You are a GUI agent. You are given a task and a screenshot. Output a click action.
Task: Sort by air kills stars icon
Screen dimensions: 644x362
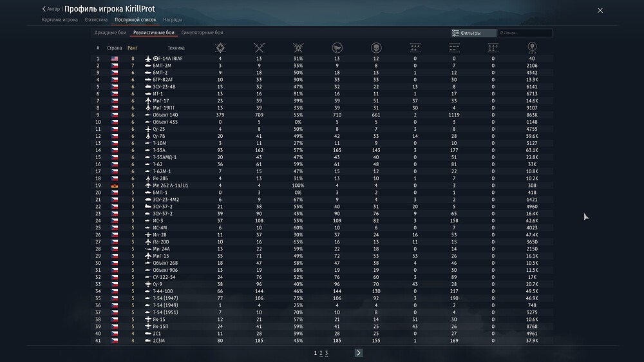click(415, 48)
